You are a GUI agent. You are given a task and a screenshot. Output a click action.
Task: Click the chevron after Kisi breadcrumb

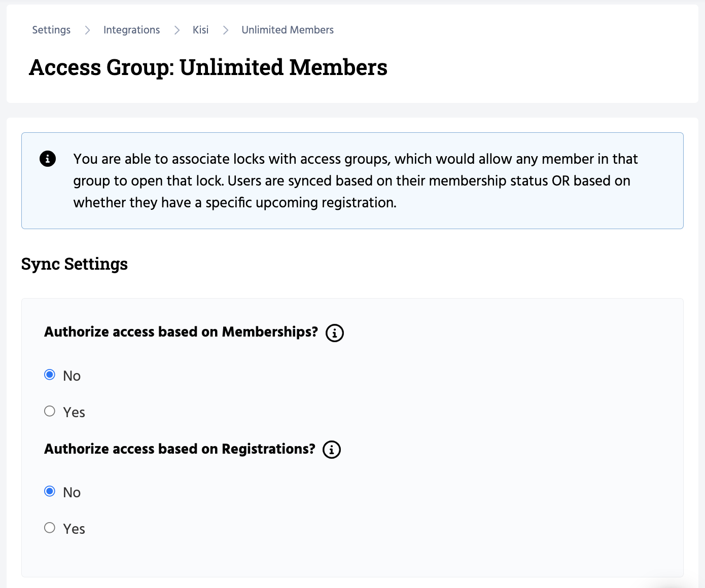pos(225,30)
